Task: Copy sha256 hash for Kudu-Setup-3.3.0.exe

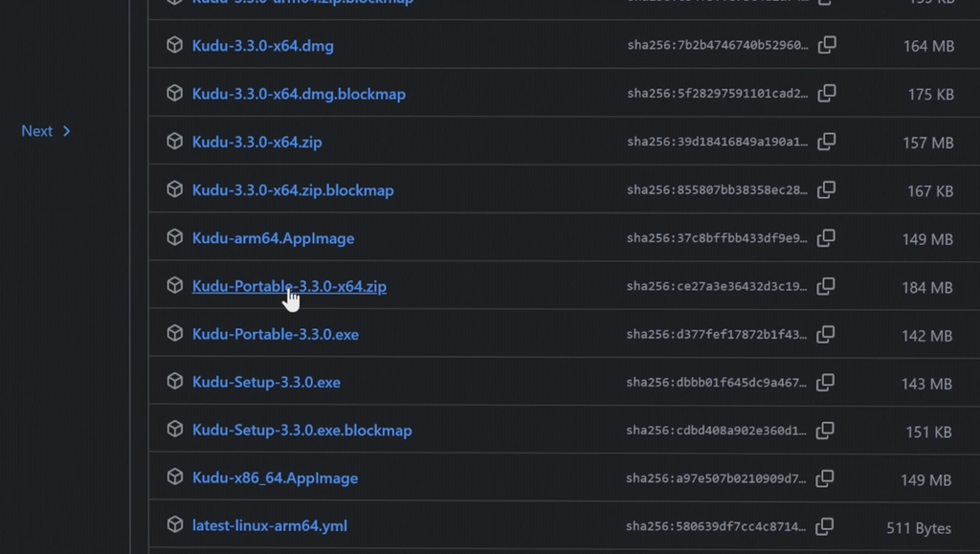Action: (x=826, y=382)
